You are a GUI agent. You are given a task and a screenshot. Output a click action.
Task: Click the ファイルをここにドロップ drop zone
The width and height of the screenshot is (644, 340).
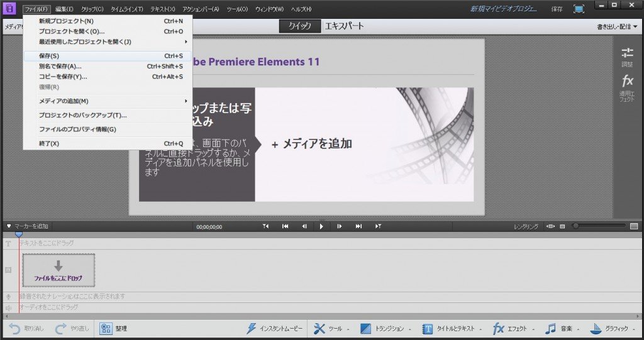pos(58,270)
